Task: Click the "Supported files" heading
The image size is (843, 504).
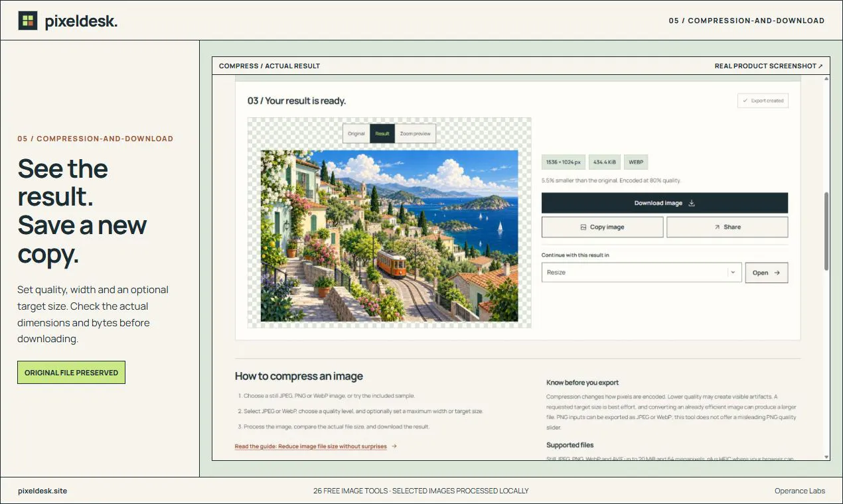Action: (570, 445)
